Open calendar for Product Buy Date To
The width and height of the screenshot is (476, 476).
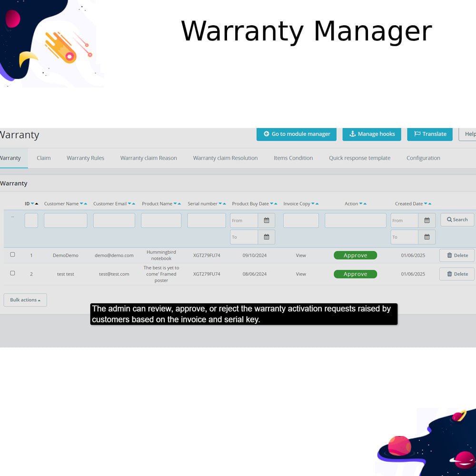[267, 237]
